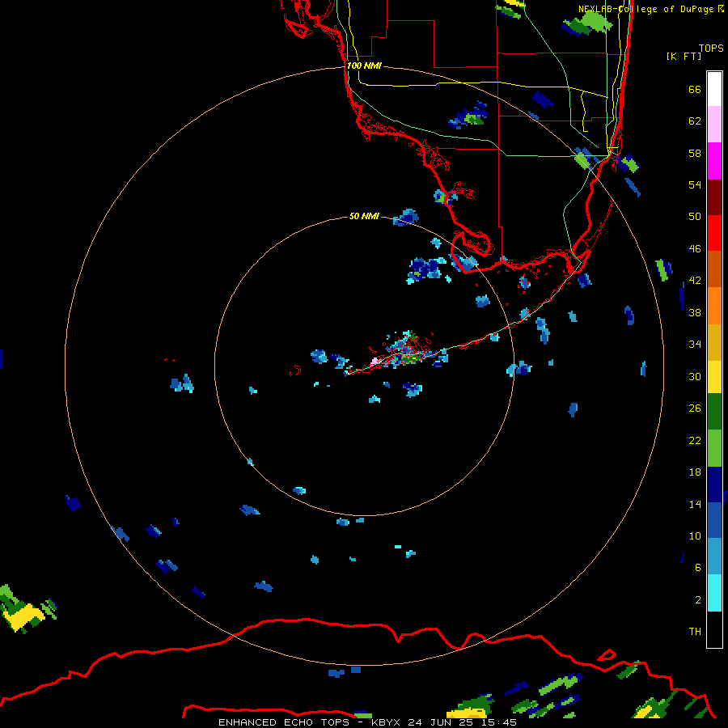Image resolution: width=728 pixels, height=728 pixels.
Task: Click the 22 value on the legend scale
Action: click(695, 440)
